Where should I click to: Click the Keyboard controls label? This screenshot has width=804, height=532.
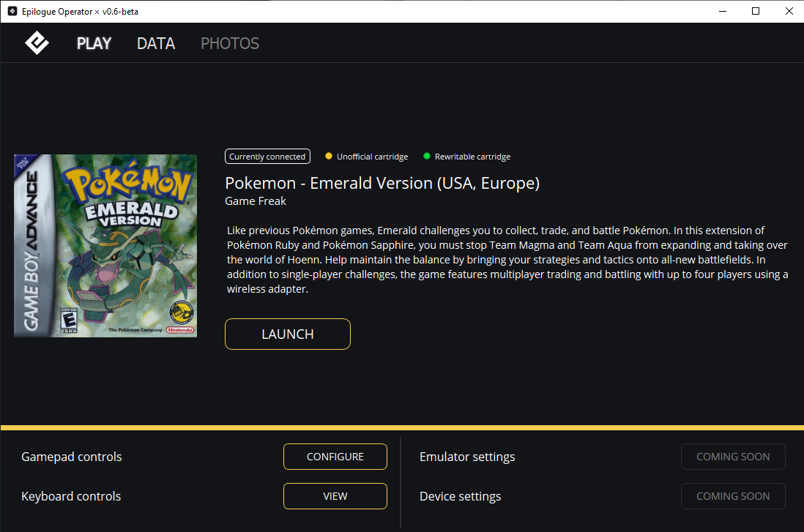(71, 496)
